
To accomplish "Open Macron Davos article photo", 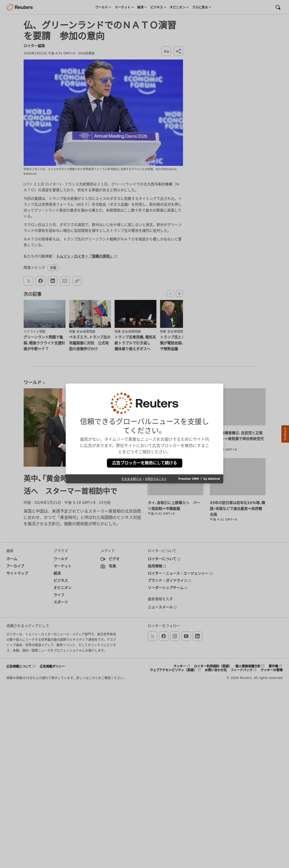I will click(x=103, y=112).
